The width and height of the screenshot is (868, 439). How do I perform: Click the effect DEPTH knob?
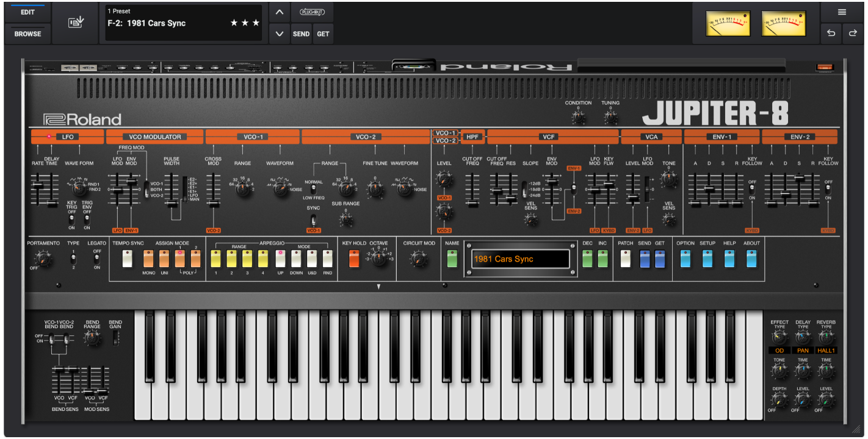click(779, 401)
